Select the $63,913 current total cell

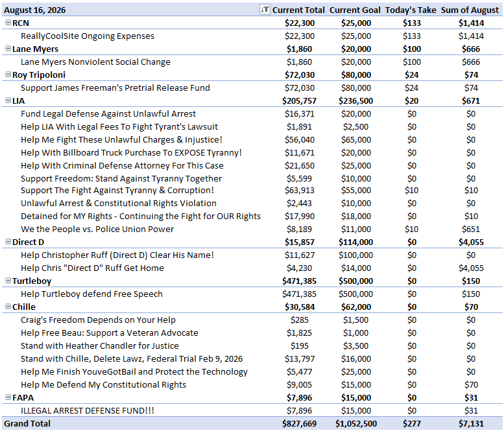pyautogui.click(x=300, y=190)
